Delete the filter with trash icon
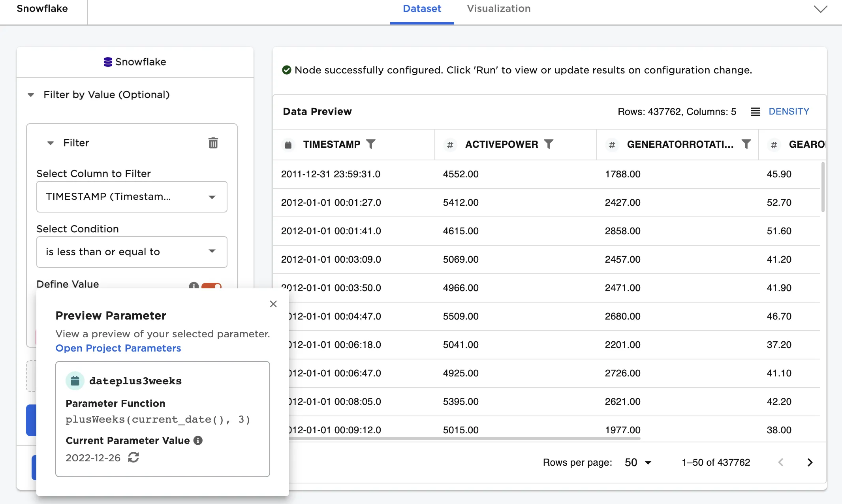The height and width of the screenshot is (504, 842). click(213, 143)
